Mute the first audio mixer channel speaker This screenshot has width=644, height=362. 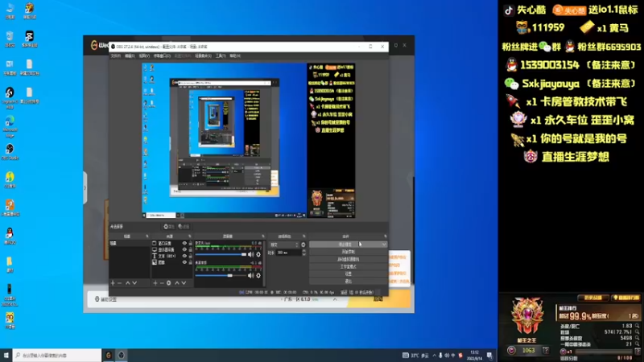coord(251,254)
